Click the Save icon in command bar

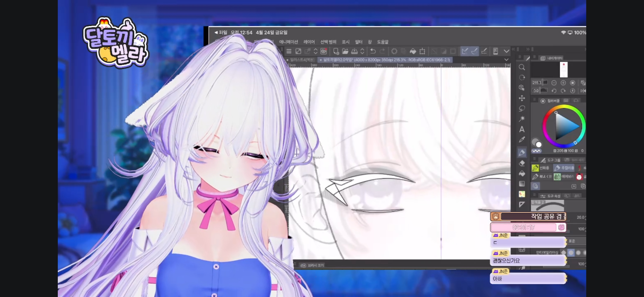click(354, 51)
